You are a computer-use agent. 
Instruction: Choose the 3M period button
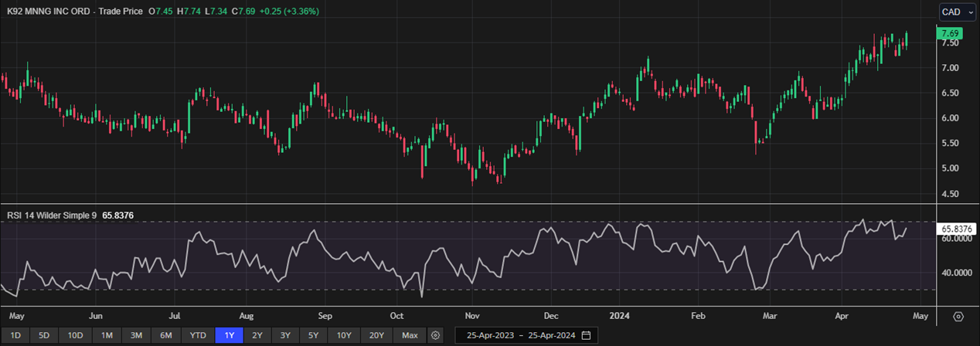point(136,335)
